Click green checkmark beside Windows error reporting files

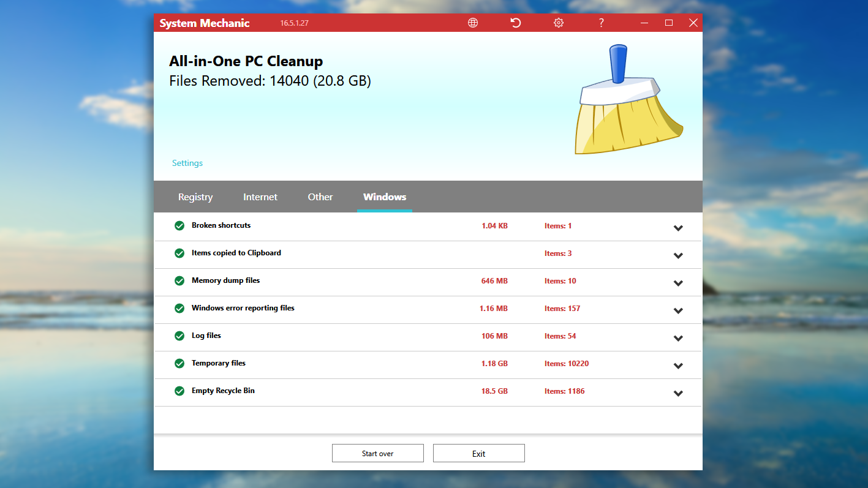pyautogui.click(x=179, y=309)
